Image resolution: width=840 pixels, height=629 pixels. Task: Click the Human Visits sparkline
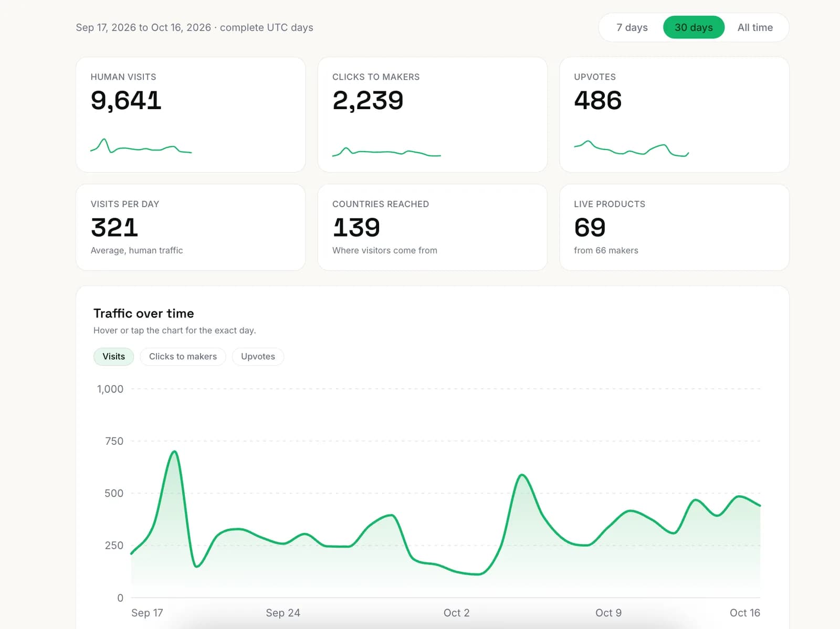(x=141, y=146)
